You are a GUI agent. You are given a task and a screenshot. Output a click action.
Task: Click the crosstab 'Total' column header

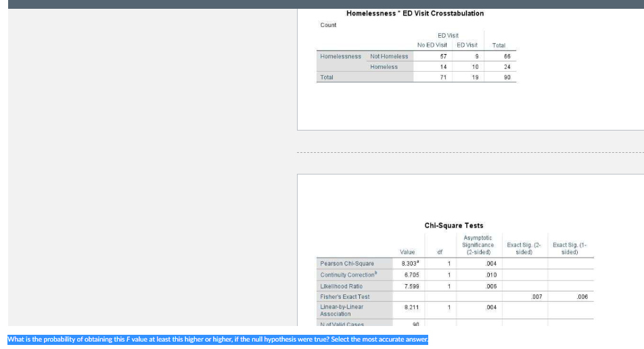(499, 45)
